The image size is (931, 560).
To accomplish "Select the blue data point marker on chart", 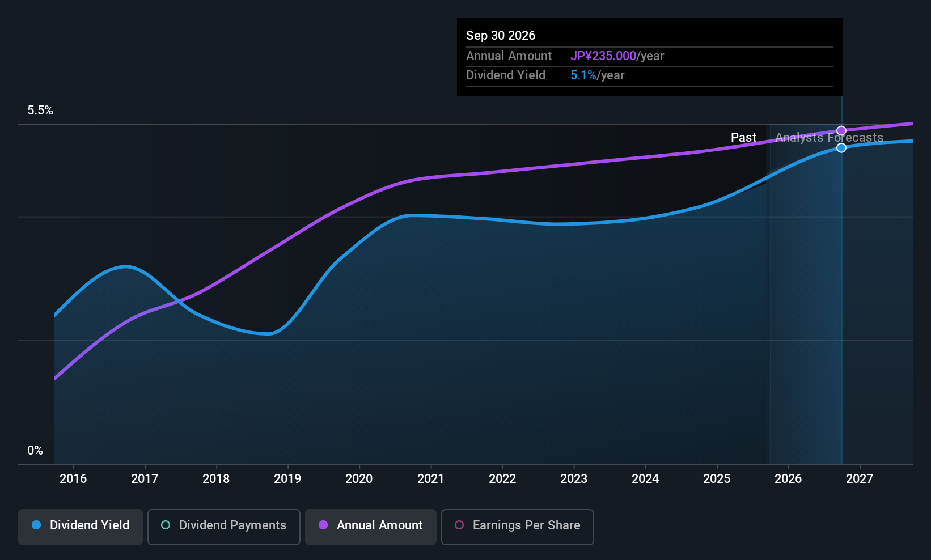I will pos(841,148).
